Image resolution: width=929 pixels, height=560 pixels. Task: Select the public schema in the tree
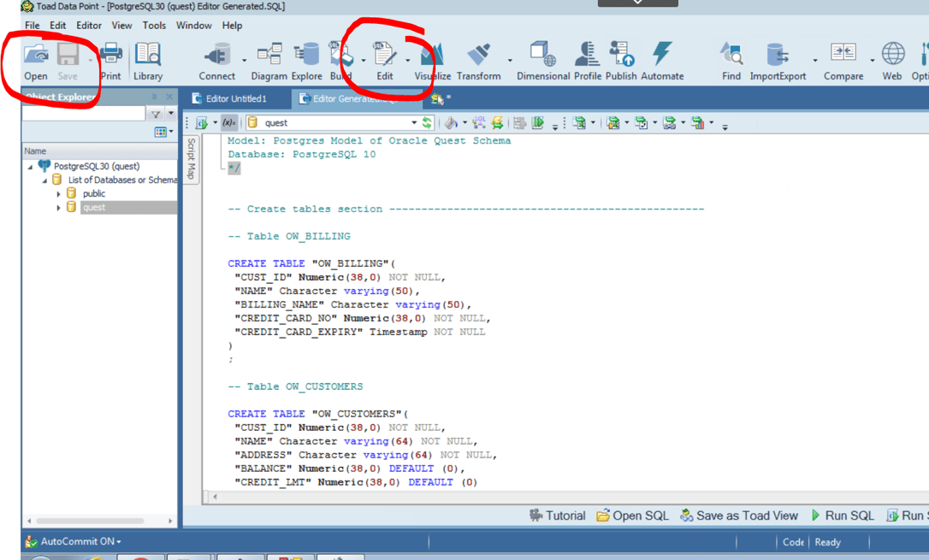pos(93,193)
